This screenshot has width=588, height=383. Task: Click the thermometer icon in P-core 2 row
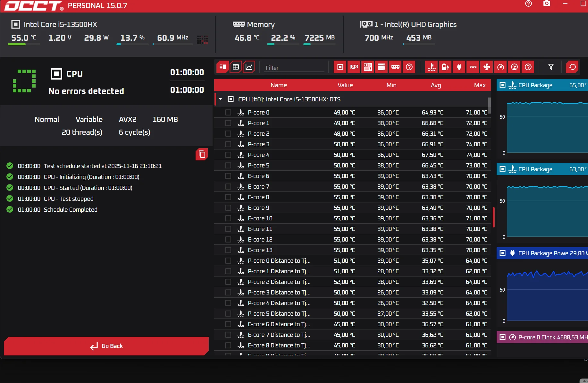(x=241, y=134)
